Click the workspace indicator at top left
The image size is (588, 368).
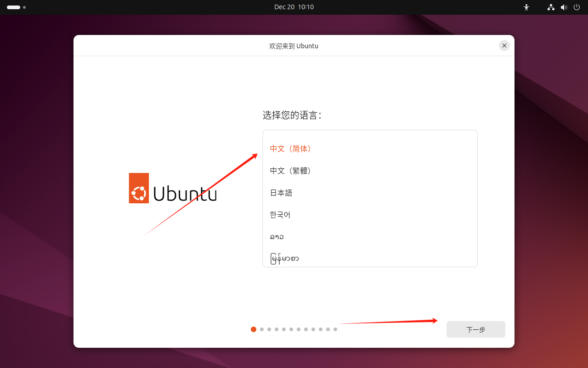13,7
